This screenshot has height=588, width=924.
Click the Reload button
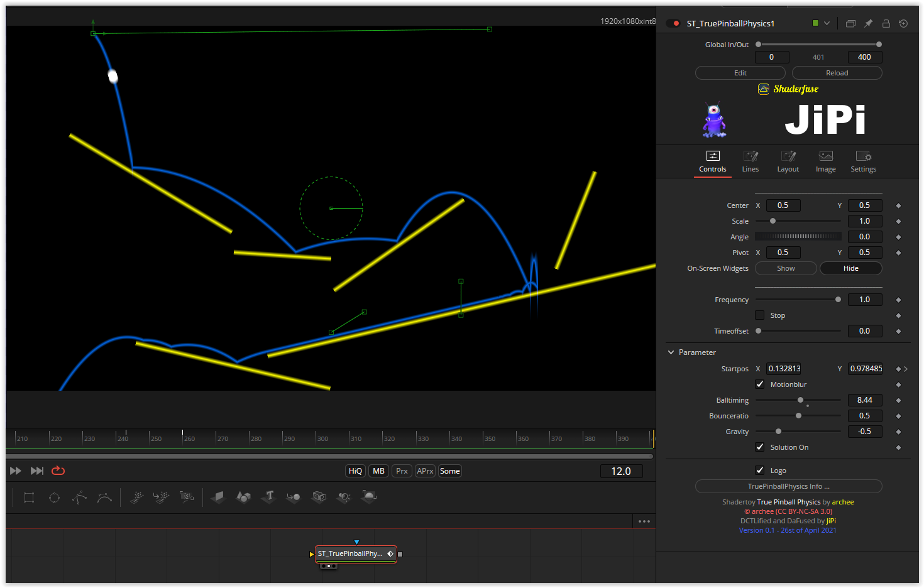tap(837, 73)
